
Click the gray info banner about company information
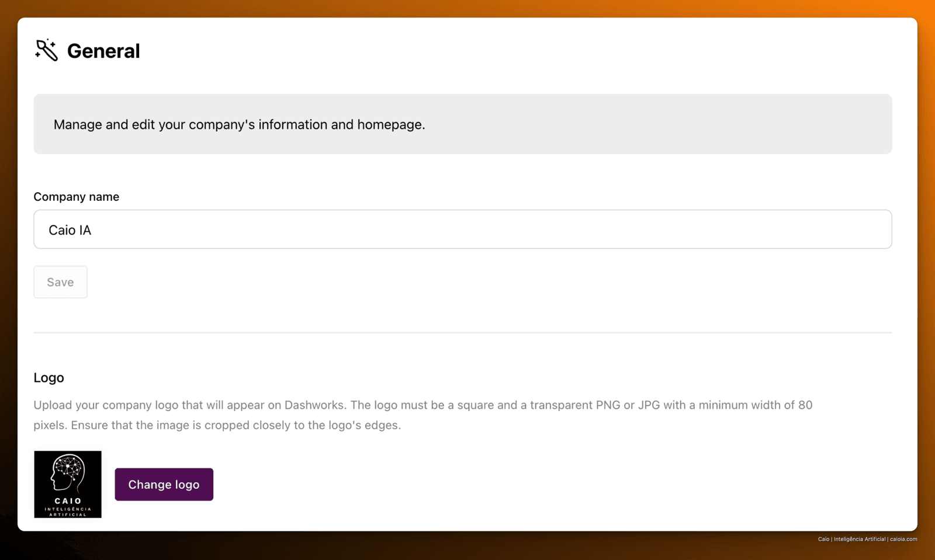tap(463, 124)
